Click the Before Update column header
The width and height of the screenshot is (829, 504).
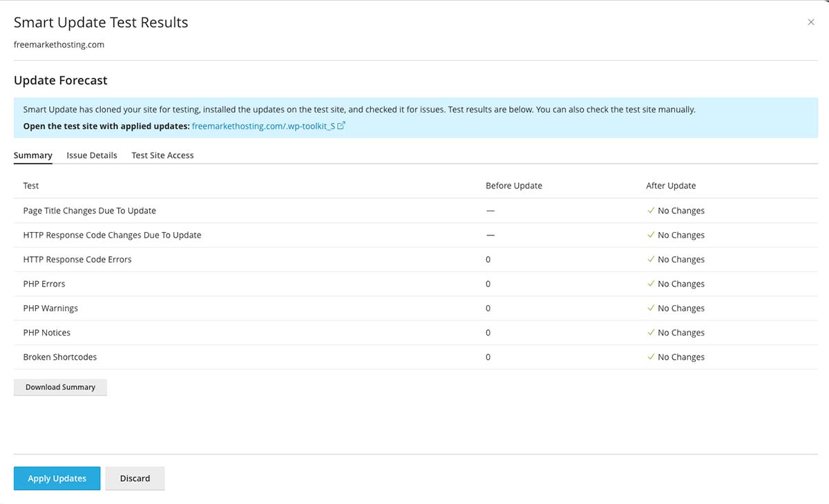[514, 186]
